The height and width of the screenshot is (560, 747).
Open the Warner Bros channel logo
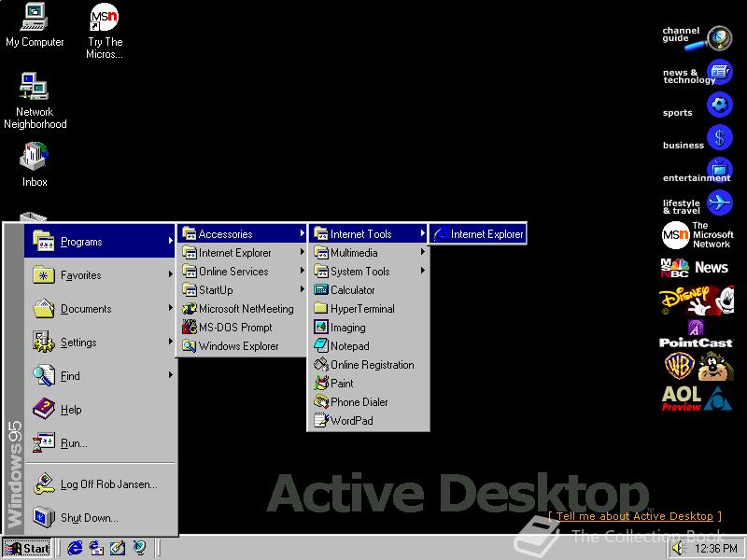tap(698, 366)
